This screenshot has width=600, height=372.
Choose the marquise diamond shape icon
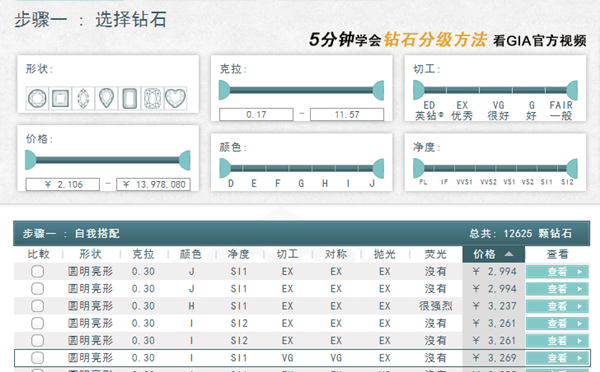point(83,98)
